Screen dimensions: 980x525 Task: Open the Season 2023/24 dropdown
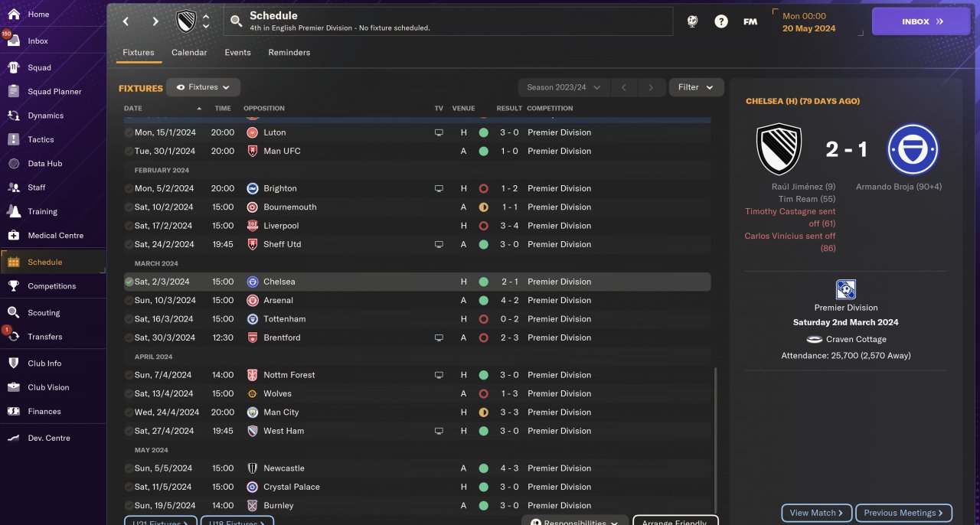(563, 87)
